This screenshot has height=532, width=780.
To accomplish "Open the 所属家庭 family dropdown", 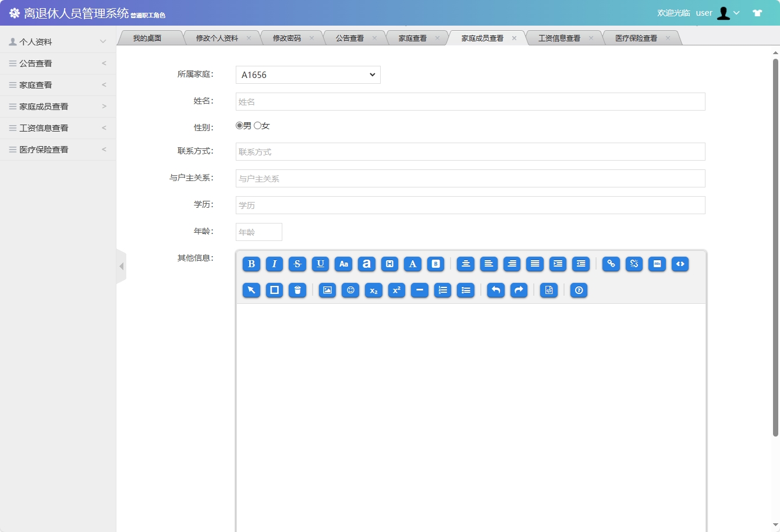I will click(307, 75).
